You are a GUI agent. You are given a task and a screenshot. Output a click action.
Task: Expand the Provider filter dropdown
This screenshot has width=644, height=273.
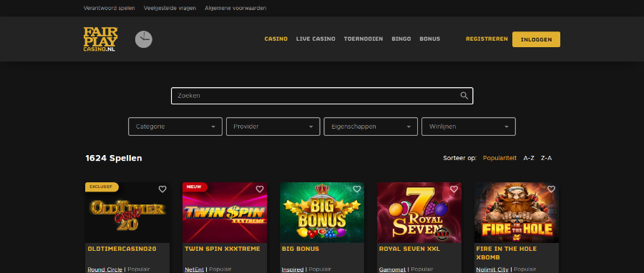click(273, 126)
